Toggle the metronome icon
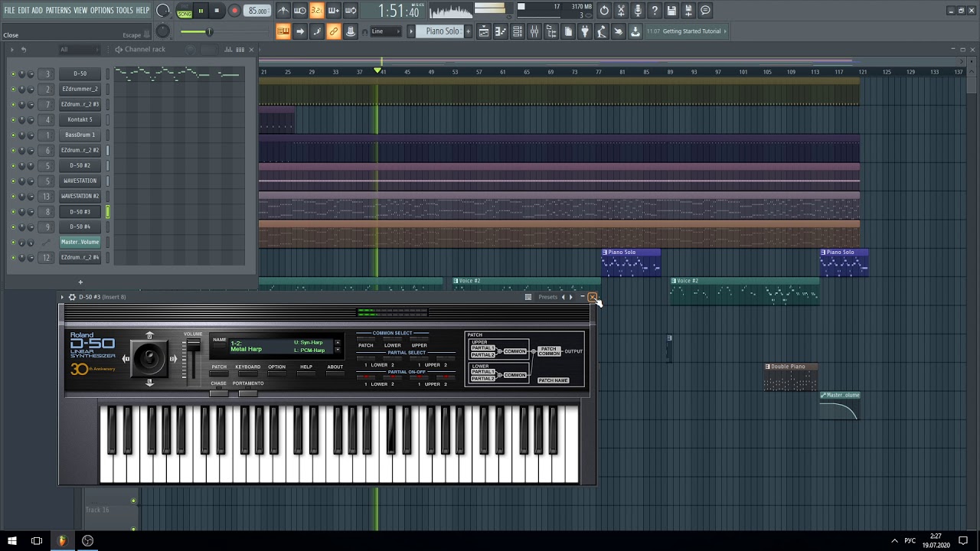Screen dimensions: 980x551 [283, 11]
